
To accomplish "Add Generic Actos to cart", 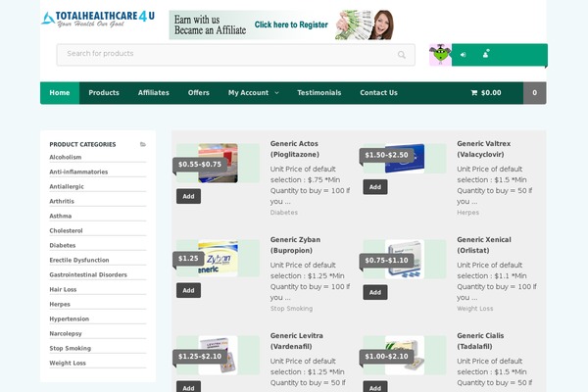I will 188,196.
